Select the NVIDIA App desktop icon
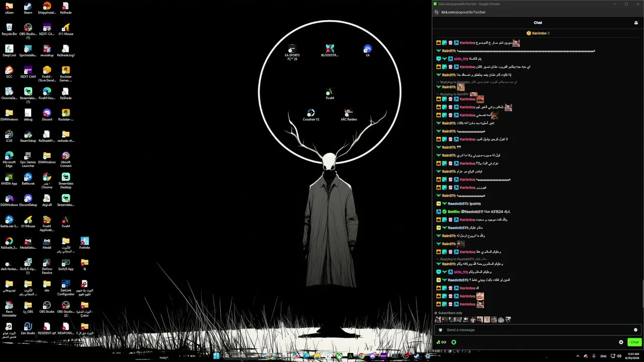Image resolution: width=644 pixels, height=362 pixels. tap(9, 179)
